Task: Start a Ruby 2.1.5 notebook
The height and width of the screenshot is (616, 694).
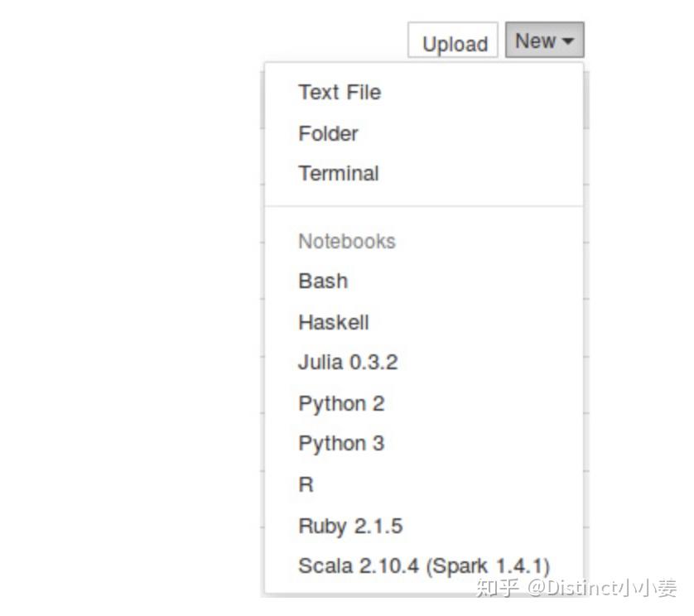Action: tap(350, 525)
